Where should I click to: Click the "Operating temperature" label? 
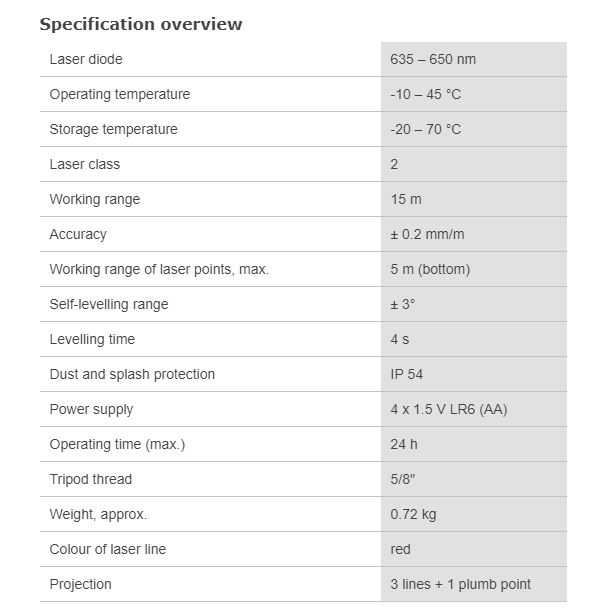coord(119,94)
